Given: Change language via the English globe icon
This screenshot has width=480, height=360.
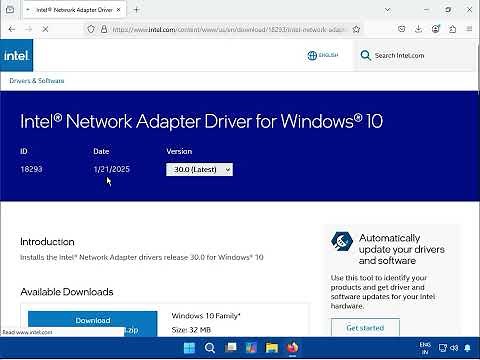Looking at the screenshot, I should 323,55.
